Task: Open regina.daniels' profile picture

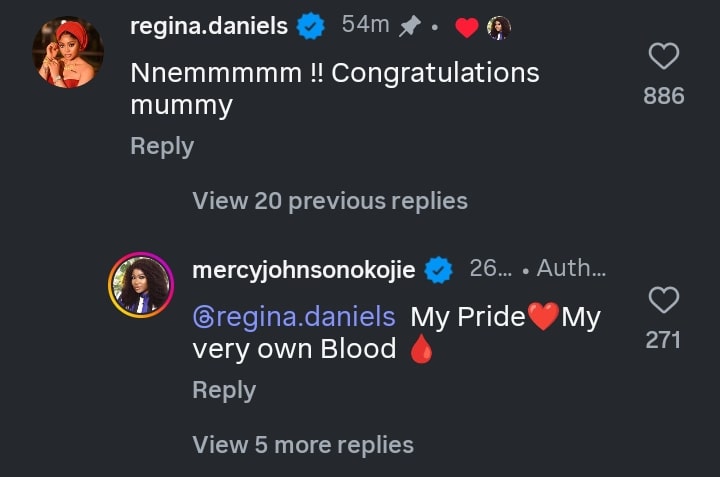Action: pyautogui.click(x=68, y=52)
